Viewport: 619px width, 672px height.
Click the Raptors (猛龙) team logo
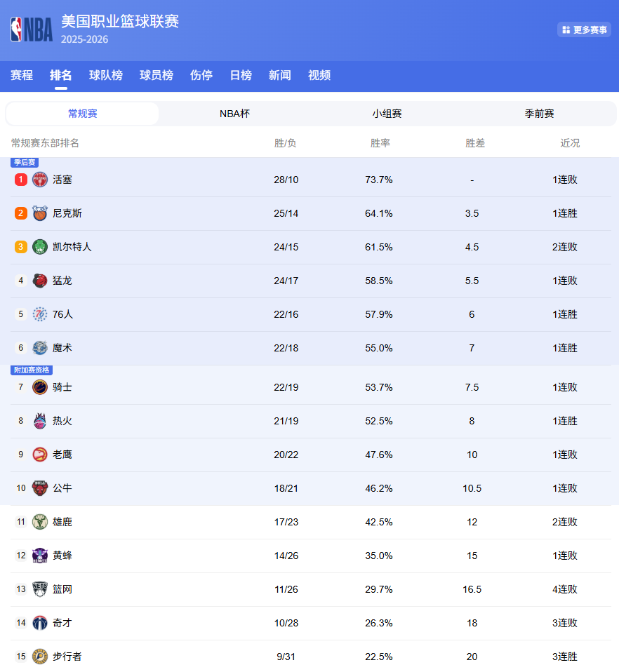(x=40, y=281)
